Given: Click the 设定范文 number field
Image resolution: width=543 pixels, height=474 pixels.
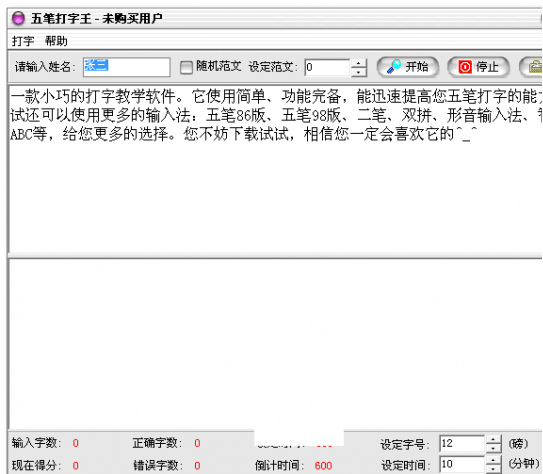Looking at the screenshot, I should (327, 67).
